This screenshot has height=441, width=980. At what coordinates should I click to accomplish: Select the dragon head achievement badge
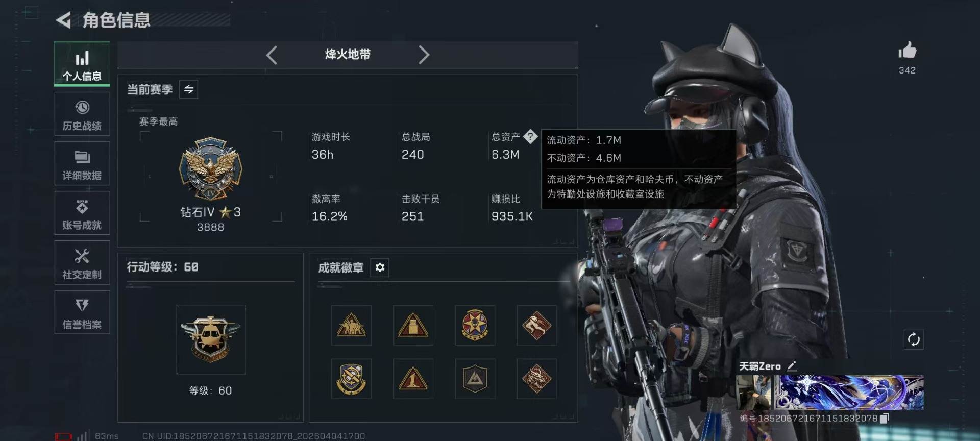point(536,379)
